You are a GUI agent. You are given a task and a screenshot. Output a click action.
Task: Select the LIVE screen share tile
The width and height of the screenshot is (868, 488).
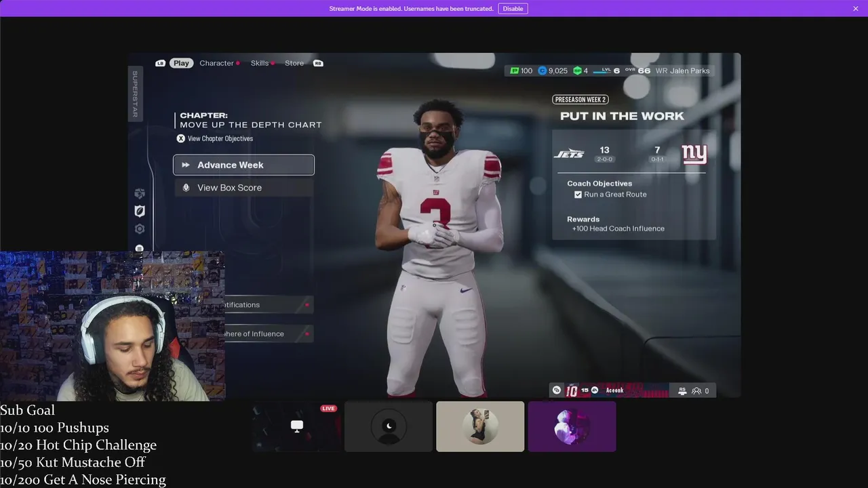[297, 426]
